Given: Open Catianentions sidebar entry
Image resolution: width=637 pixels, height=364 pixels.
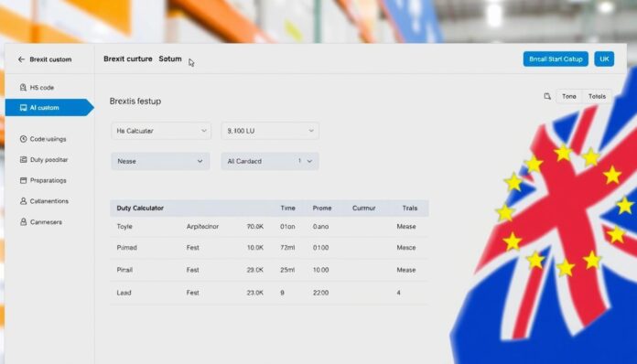Looking at the screenshot, I should click(x=49, y=201).
